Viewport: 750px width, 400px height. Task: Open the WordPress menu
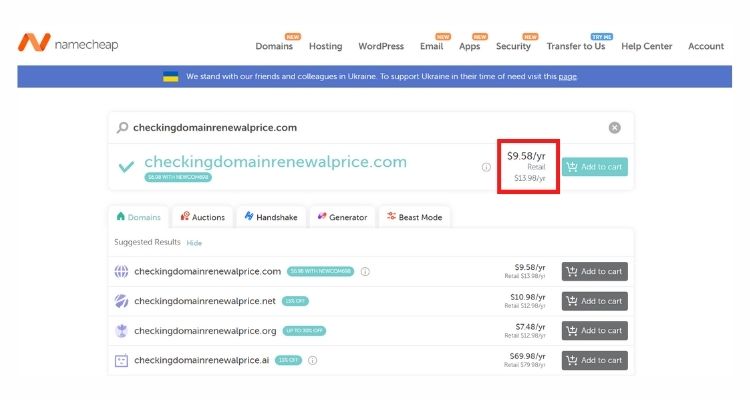[x=381, y=46]
